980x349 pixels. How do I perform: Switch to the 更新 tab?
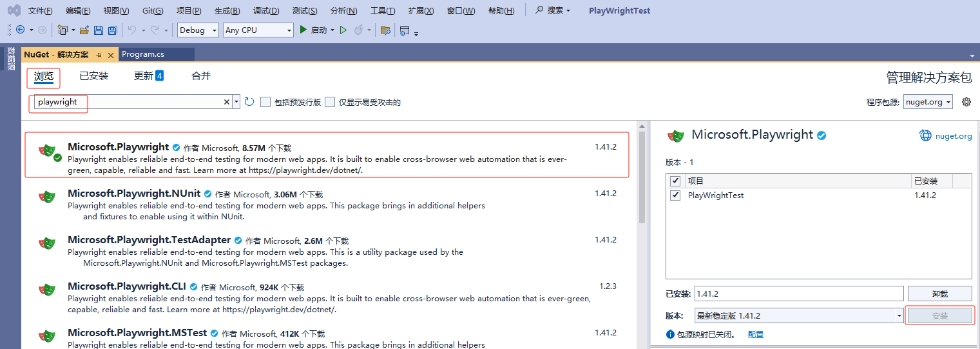click(x=149, y=76)
